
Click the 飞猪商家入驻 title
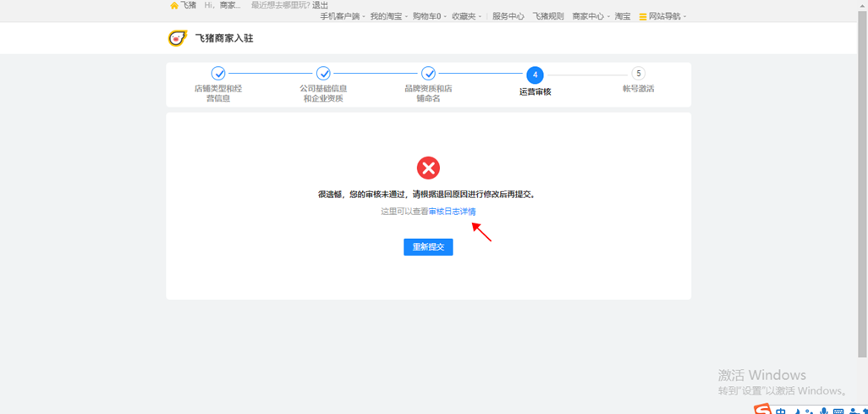click(x=224, y=39)
